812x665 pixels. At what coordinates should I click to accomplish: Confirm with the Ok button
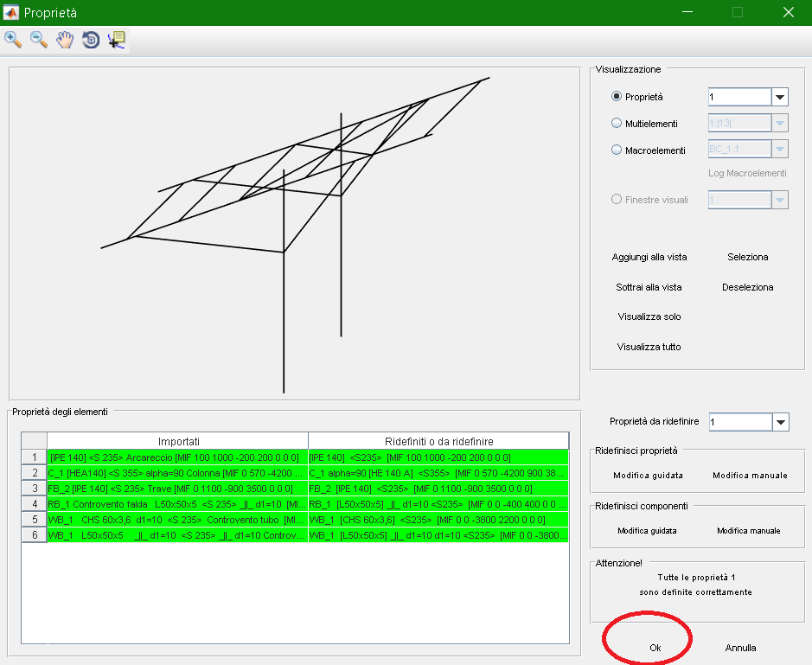coord(655,648)
